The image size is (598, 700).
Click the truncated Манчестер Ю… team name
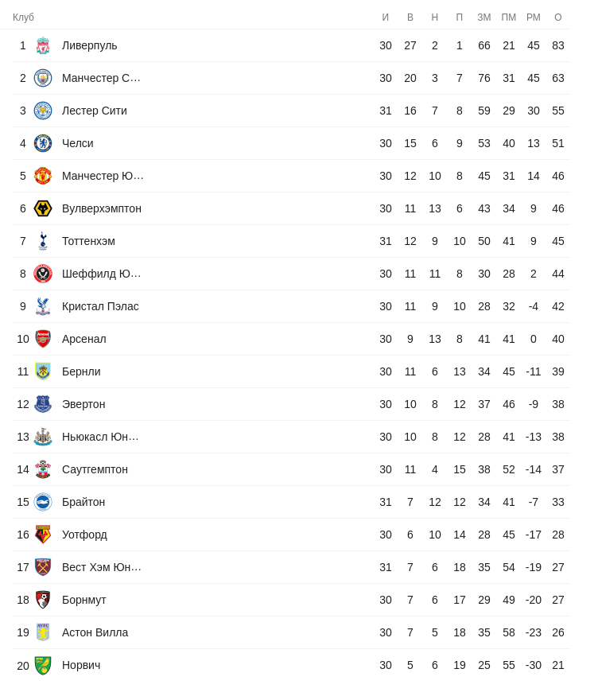[x=103, y=176]
